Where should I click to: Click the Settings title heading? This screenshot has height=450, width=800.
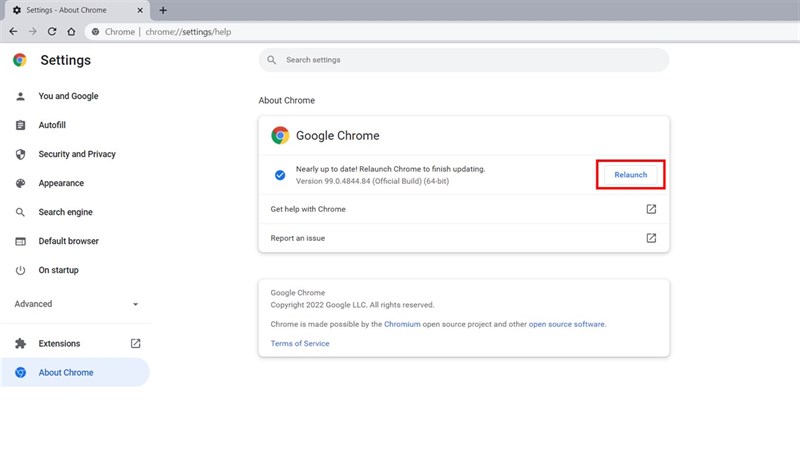(x=65, y=60)
